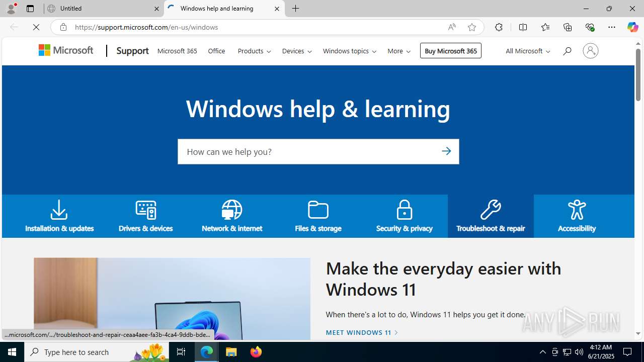Open Copilot sidebar
This screenshot has width=644, height=362.
coord(632,27)
